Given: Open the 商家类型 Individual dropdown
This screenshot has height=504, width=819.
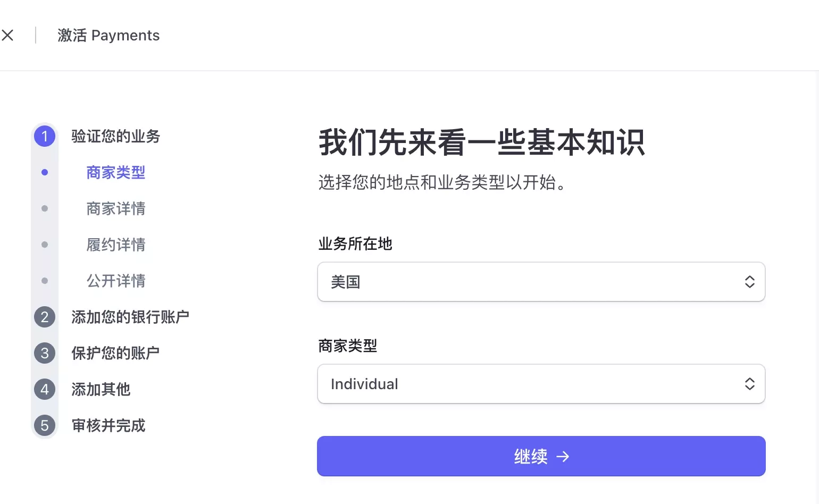Looking at the screenshot, I should point(541,384).
